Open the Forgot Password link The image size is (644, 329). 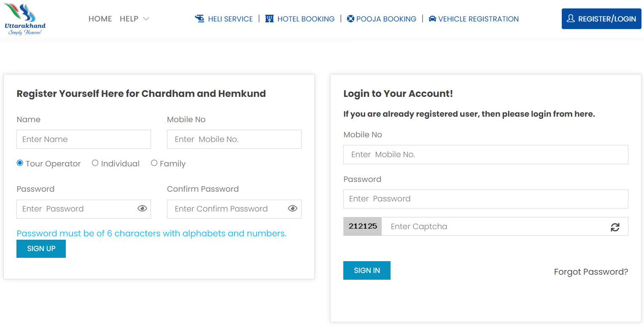click(x=591, y=272)
